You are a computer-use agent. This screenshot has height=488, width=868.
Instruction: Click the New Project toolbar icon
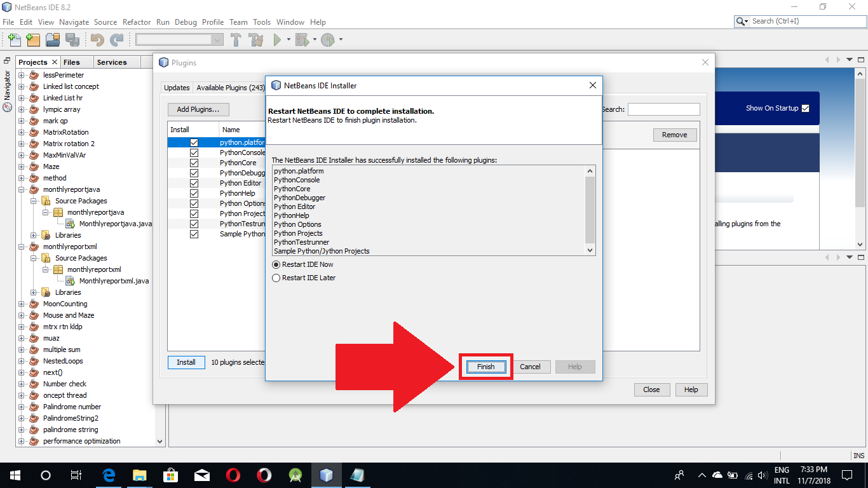[x=33, y=40]
